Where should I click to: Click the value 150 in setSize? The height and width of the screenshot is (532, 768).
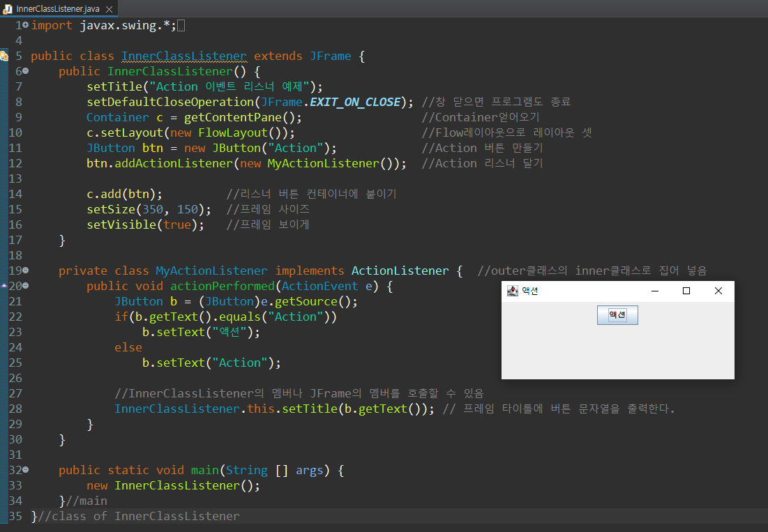(x=187, y=209)
